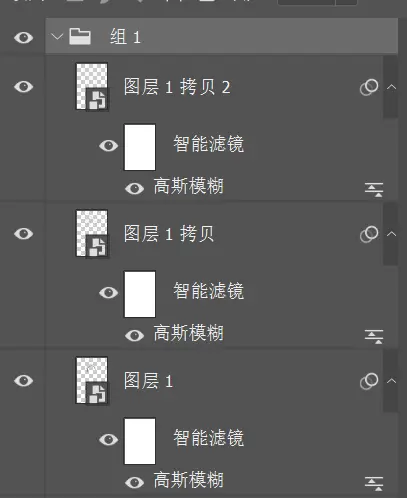Click smart filter indicator on 图层 1 拷贝 2
Image resolution: width=407 pixels, height=498 pixels.
369,87
